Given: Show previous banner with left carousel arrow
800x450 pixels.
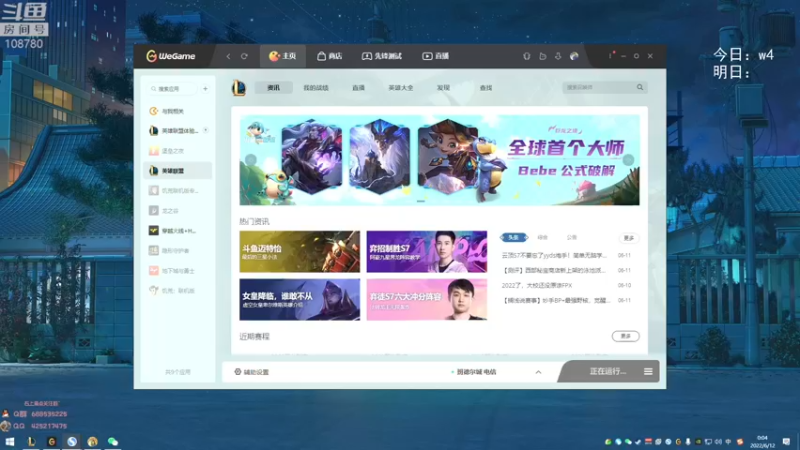Looking at the screenshot, I should (251, 160).
